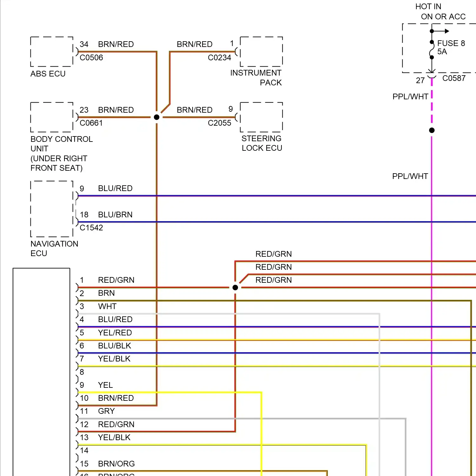Click the Body Control Unit dashed box
The image size is (476, 476).
coord(52,117)
